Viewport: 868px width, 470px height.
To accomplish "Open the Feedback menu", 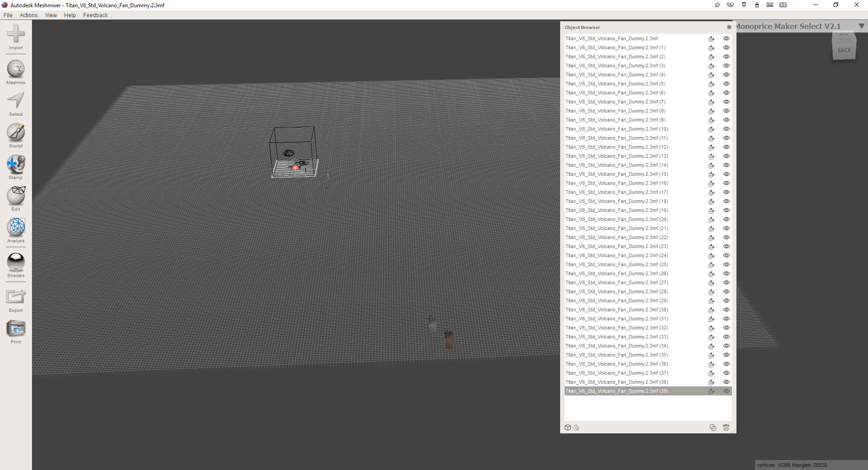I will point(95,15).
